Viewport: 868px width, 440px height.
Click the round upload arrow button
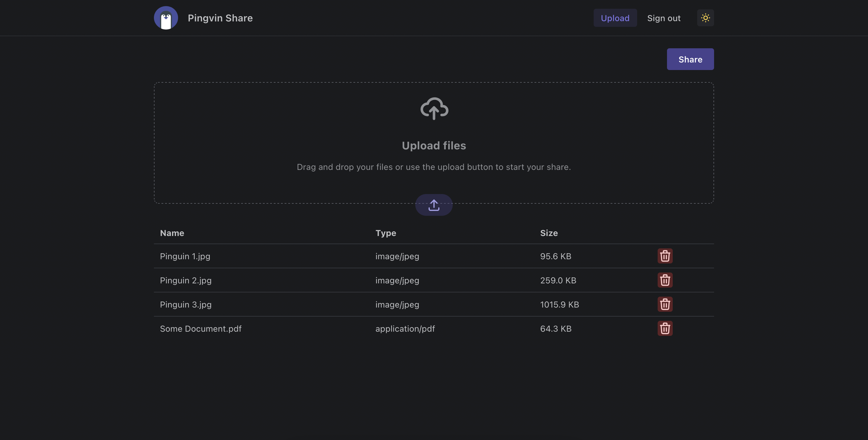pyautogui.click(x=434, y=205)
